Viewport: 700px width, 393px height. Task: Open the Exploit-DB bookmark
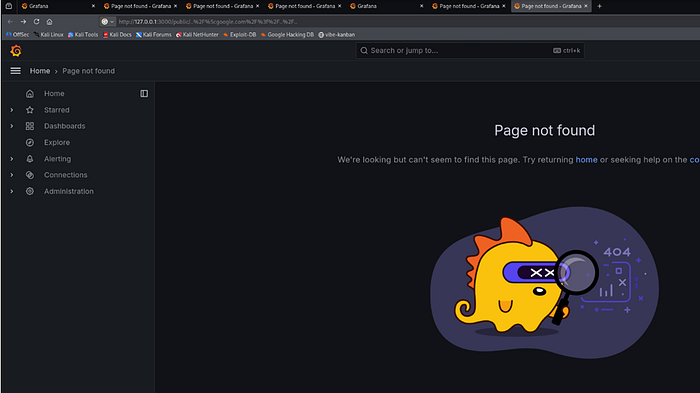240,34
